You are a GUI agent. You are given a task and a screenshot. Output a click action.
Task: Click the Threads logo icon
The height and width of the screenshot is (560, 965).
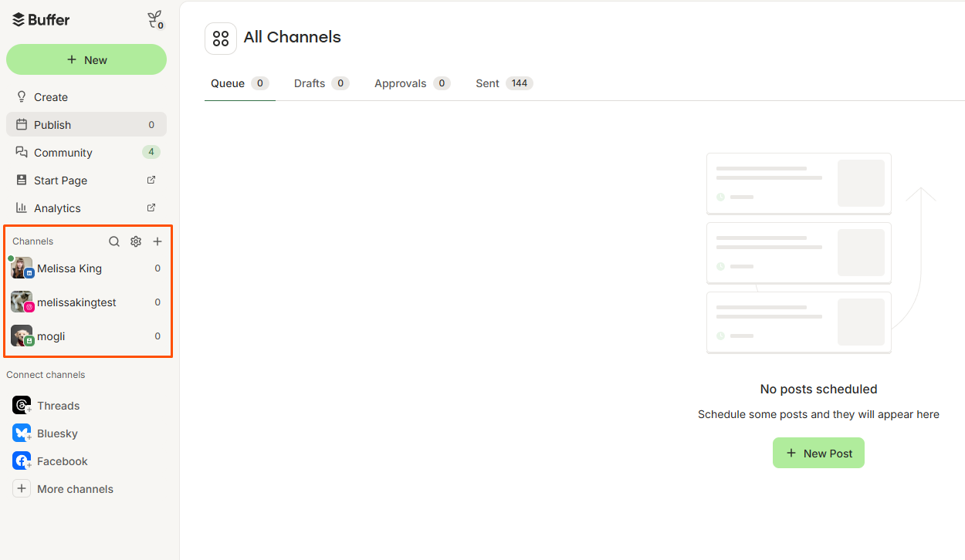22,405
